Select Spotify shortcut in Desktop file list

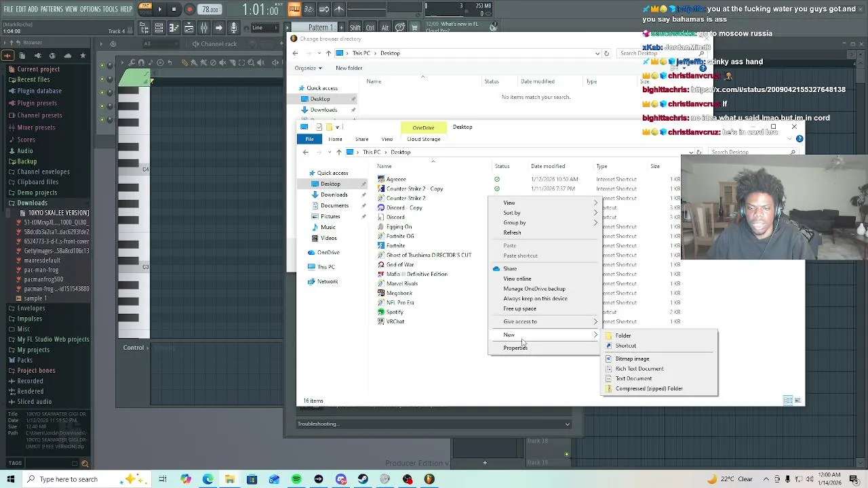click(x=395, y=312)
